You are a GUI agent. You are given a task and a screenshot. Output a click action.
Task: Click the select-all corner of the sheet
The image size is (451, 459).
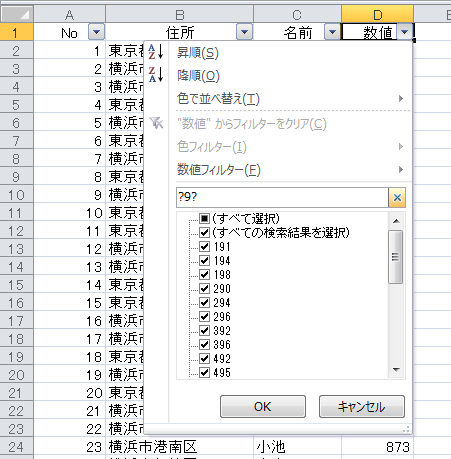pos(17,14)
